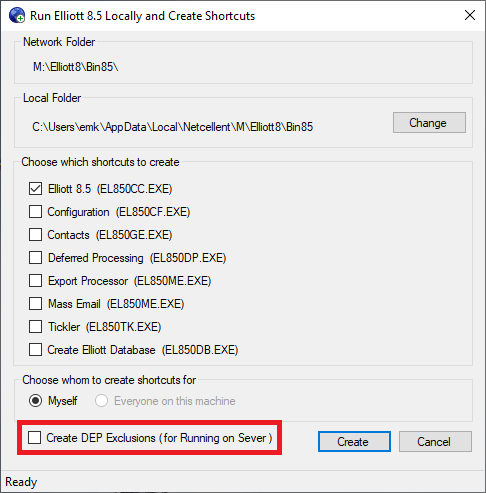Click the Create button
This screenshot has height=493, width=486.
click(354, 442)
